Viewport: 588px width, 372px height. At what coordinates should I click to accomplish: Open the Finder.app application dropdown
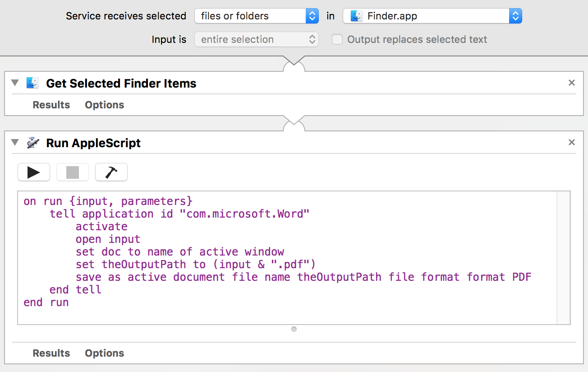pos(432,16)
